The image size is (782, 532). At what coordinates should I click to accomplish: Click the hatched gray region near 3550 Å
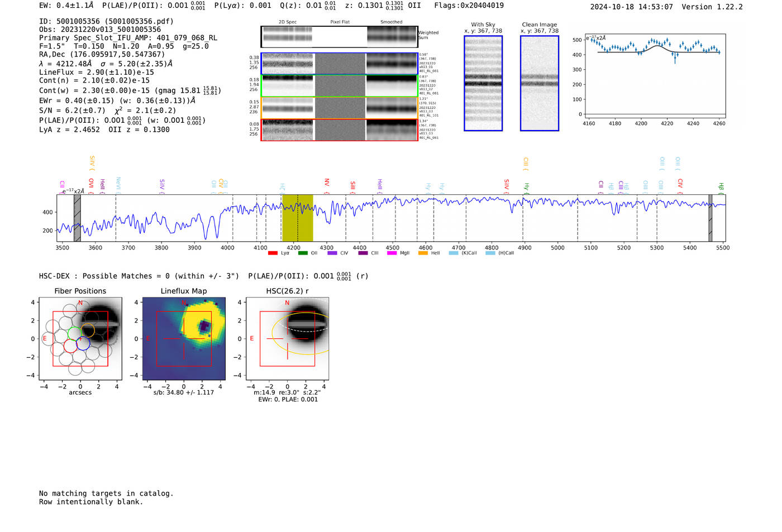[x=77, y=218]
